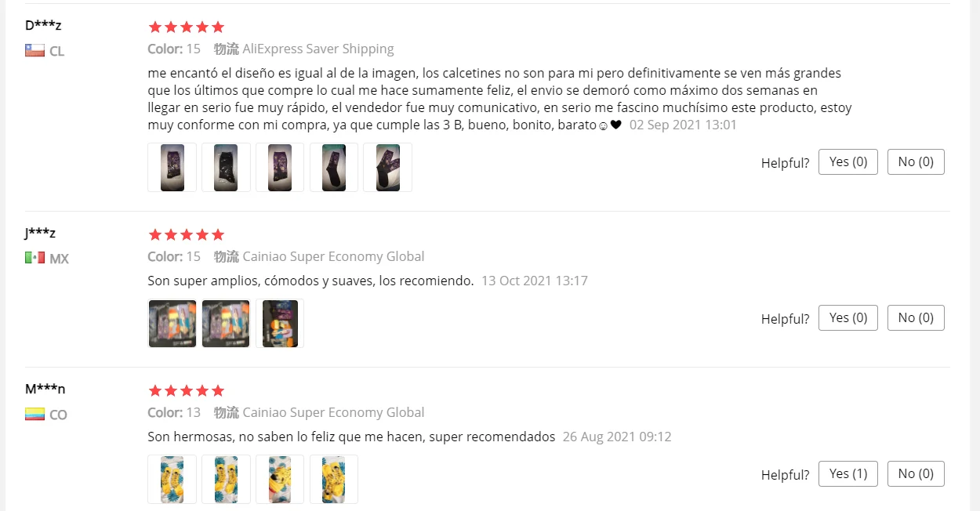Click the second photo in M***n review

(x=226, y=479)
